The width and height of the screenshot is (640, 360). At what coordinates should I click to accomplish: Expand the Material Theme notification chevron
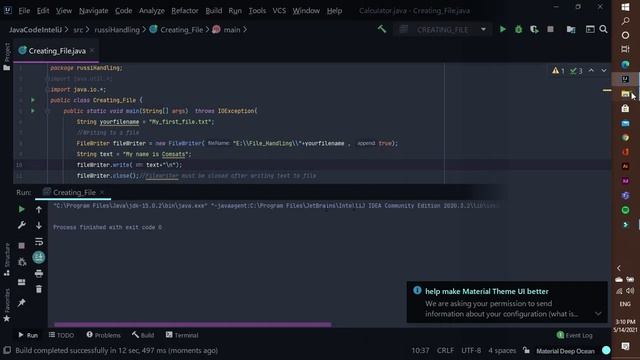[598, 314]
